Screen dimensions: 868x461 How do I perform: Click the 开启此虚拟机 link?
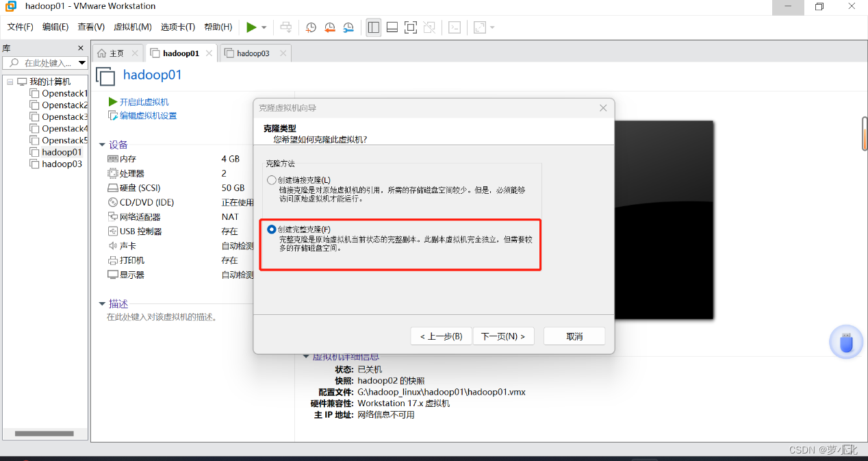(x=144, y=102)
